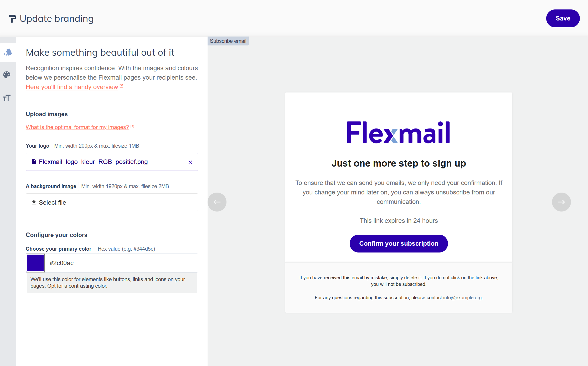
Task: Click the upload icon in Select file
Action: (34, 202)
